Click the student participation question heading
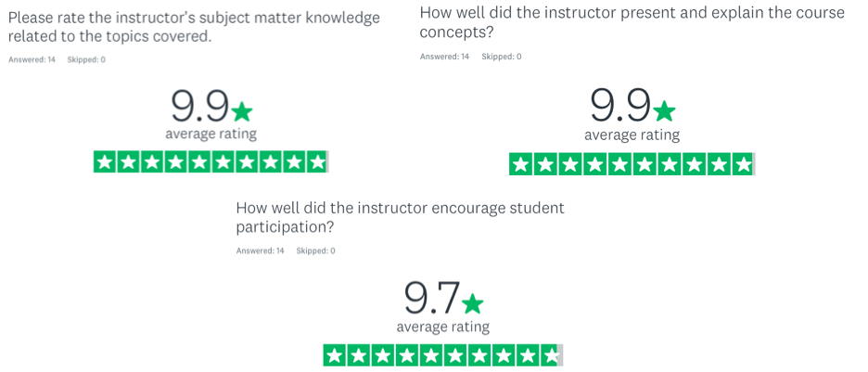 point(401,218)
